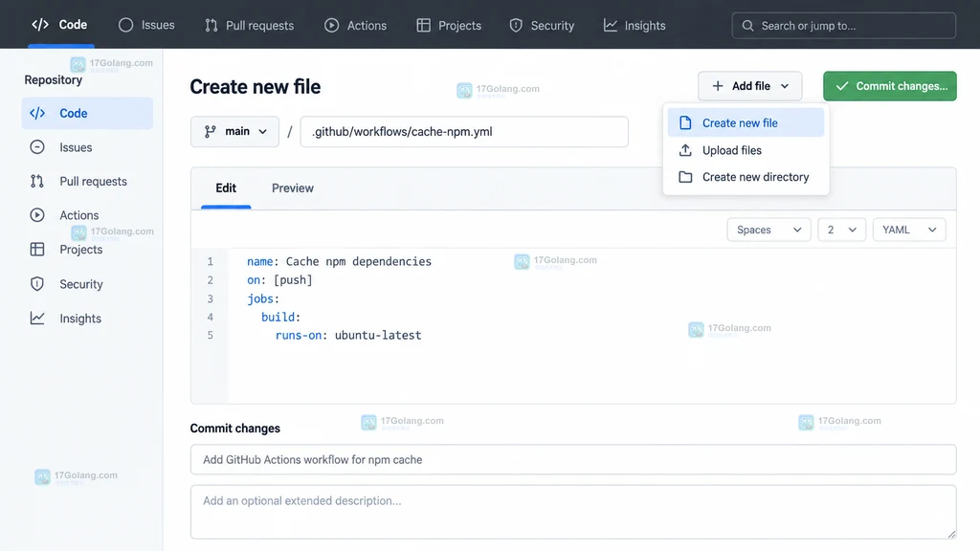
Task: Click code line 'name: Cache npm dependencies'
Action: (x=339, y=261)
